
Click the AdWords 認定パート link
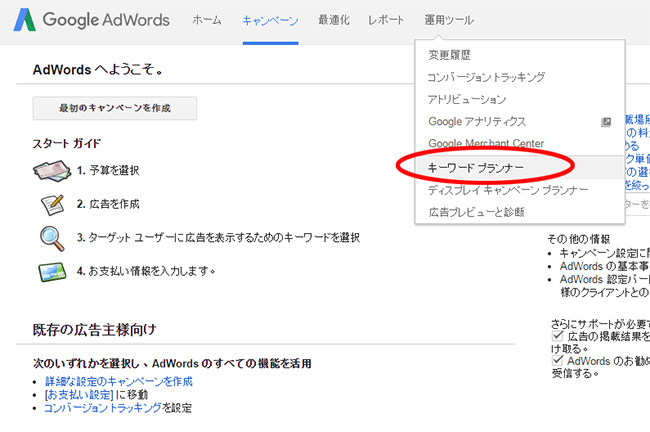(x=604, y=279)
